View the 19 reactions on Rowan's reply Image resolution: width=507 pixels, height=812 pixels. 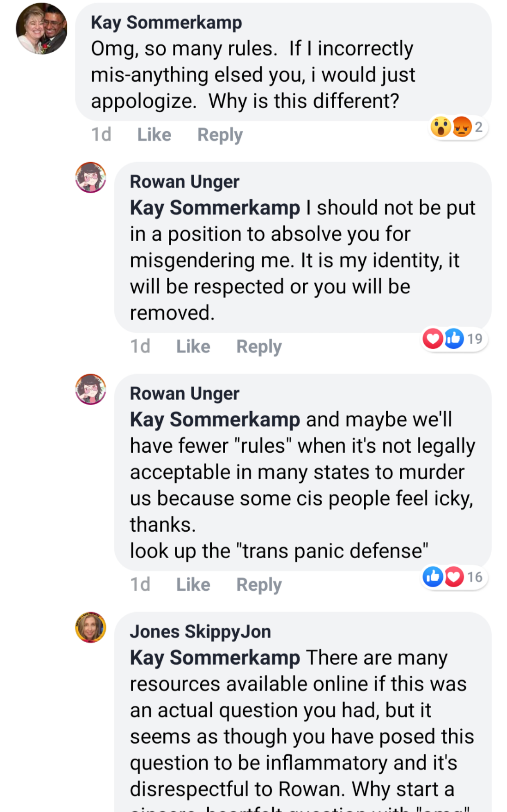tap(455, 339)
